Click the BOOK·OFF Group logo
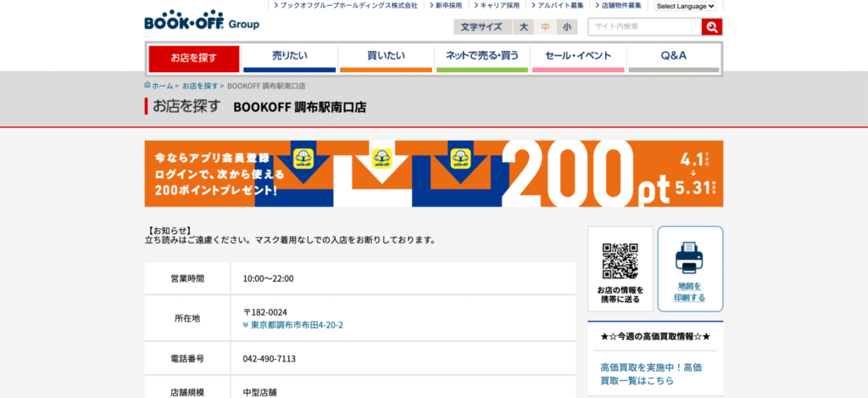This screenshot has width=868, height=398. pos(202,20)
